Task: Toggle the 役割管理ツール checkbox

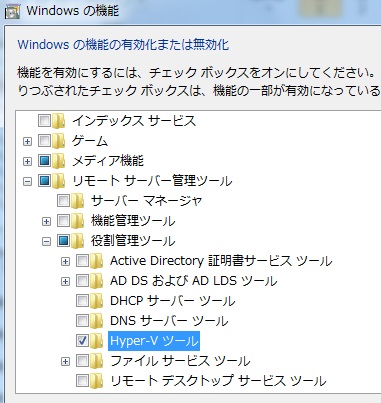Action: [63, 240]
